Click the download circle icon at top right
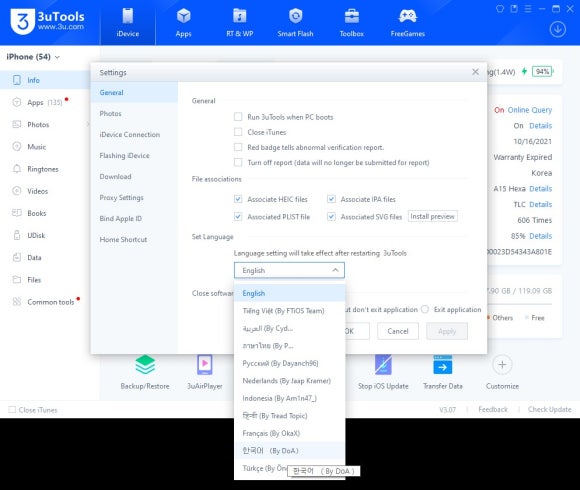The width and height of the screenshot is (580, 490). [557, 29]
